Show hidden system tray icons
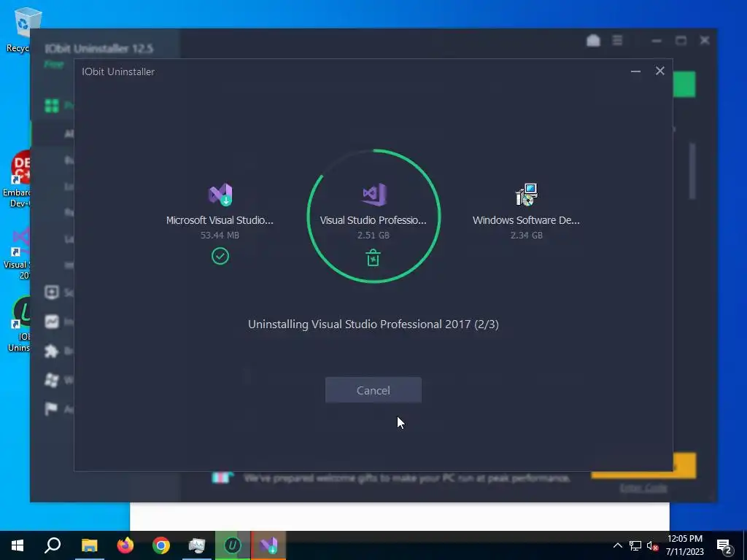747x560 pixels. click(x=617, y=545)
